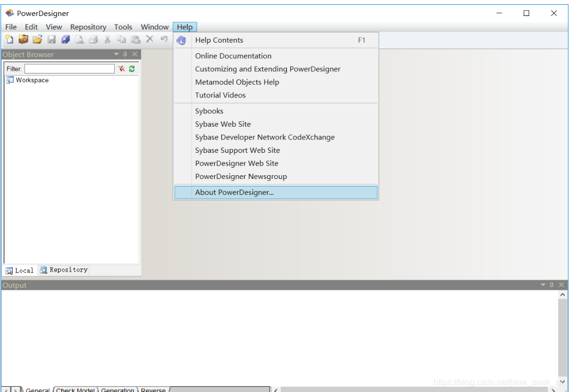569x392 pixels.
Task: Choose Sybooks menu entry
Action: click(x=276, y=111)
